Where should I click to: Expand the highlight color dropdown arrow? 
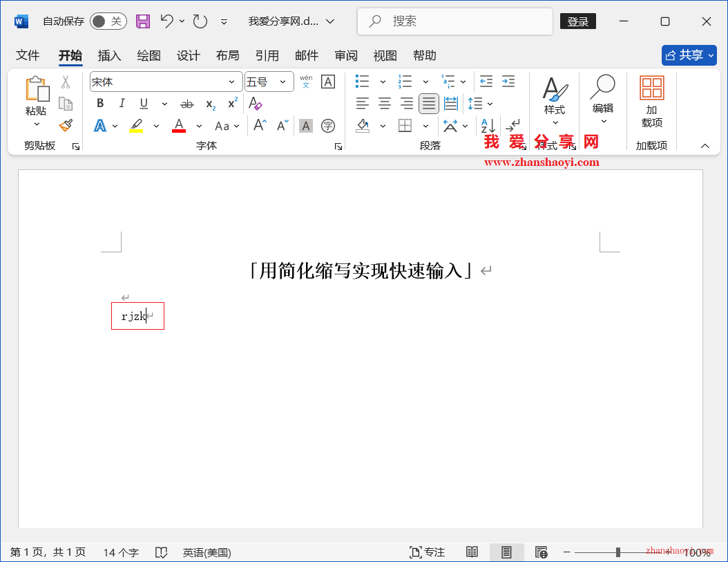tap(157, 126)
